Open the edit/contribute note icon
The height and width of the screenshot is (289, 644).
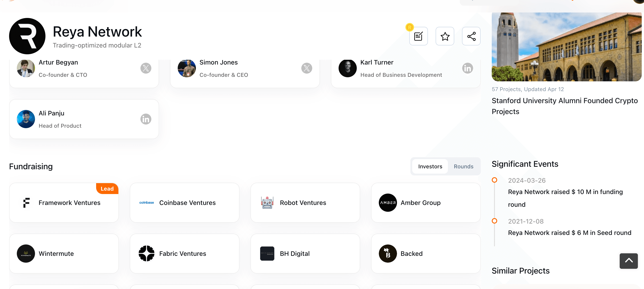point(418,36)
